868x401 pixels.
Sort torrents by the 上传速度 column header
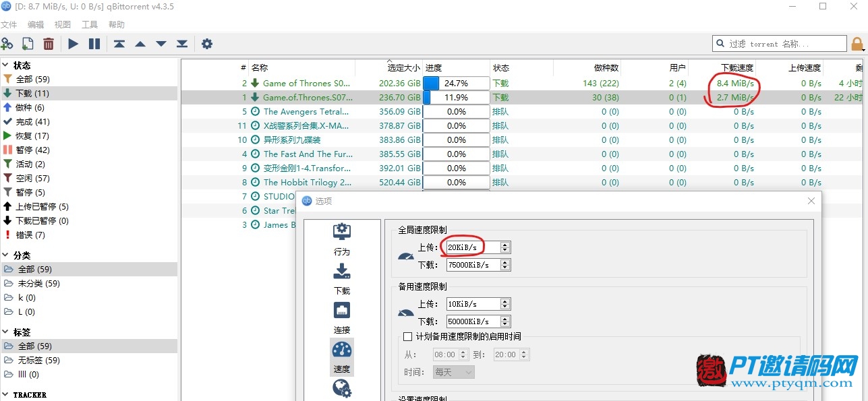coord(790,67)
